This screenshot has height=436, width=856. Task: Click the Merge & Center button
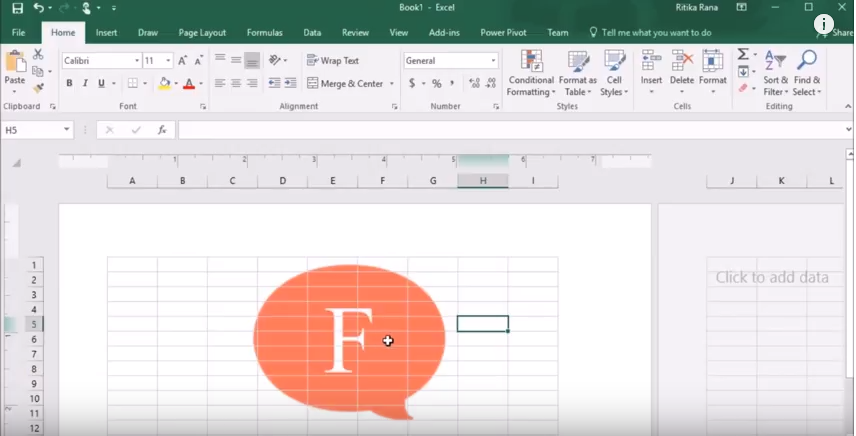tap(345, 84)
